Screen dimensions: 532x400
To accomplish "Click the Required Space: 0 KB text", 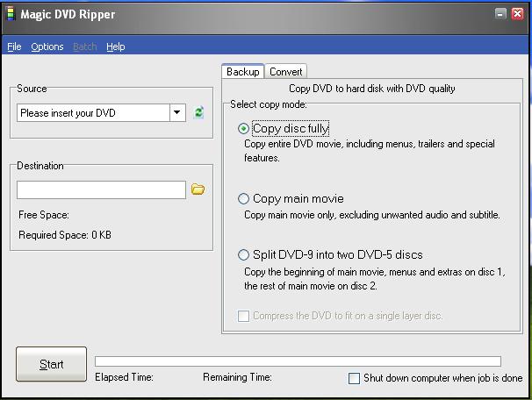I will coord(65,235).
